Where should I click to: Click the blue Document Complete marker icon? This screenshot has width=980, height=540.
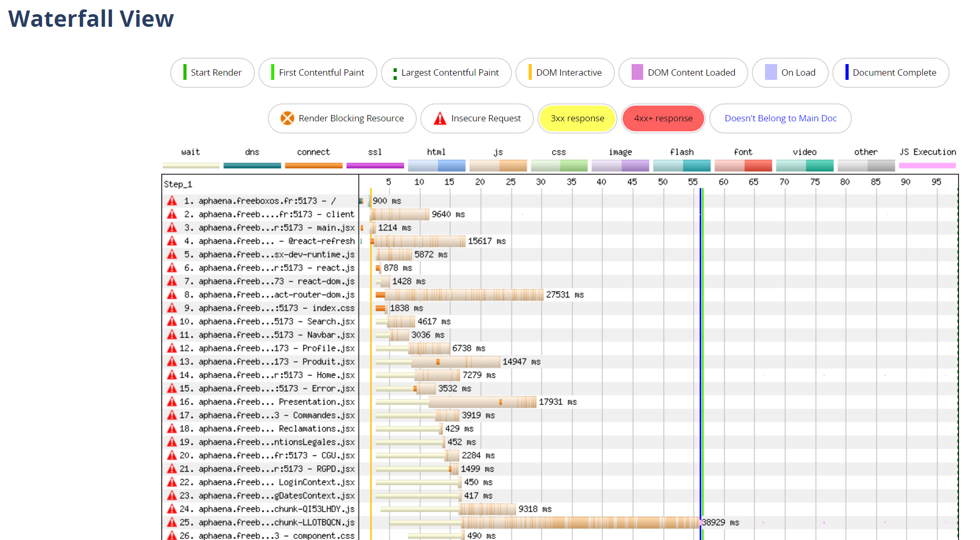[x=847, y=72]
